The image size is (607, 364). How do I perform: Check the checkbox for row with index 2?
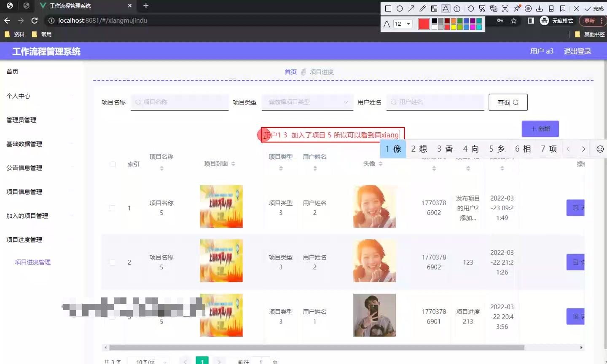113,262
